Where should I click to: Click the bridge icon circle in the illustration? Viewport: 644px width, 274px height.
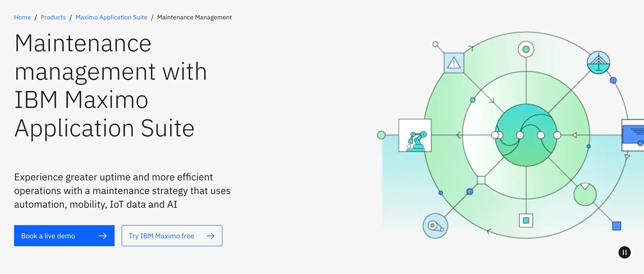pos(598,63)
